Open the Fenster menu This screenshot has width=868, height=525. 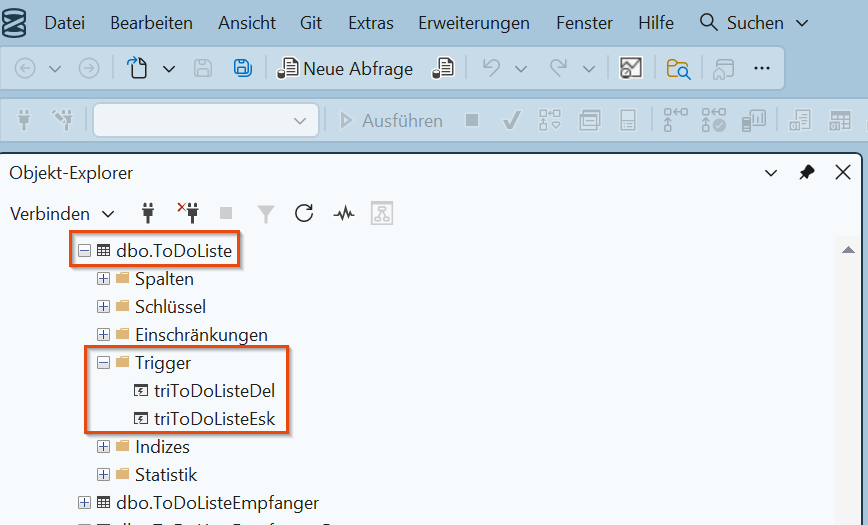(x=585, y=23)
